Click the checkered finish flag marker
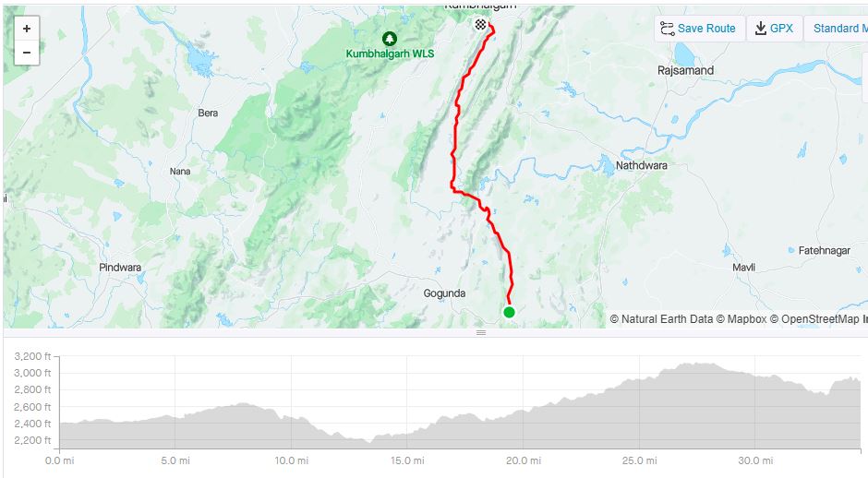This screenshot has width=868, height=478. (x=480, y=24)
